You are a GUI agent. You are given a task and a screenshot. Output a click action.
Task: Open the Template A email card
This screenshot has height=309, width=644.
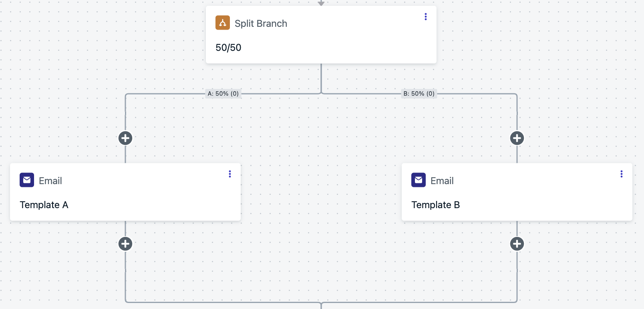(x=125, y=192)
